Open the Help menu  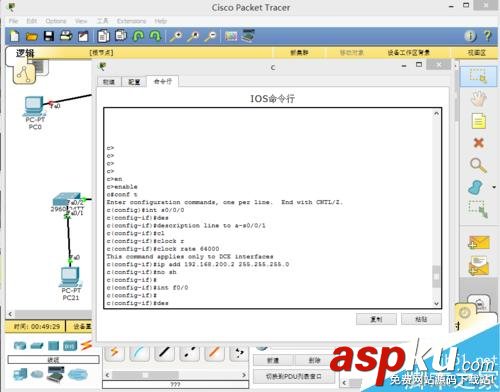[x=160, y=21]
